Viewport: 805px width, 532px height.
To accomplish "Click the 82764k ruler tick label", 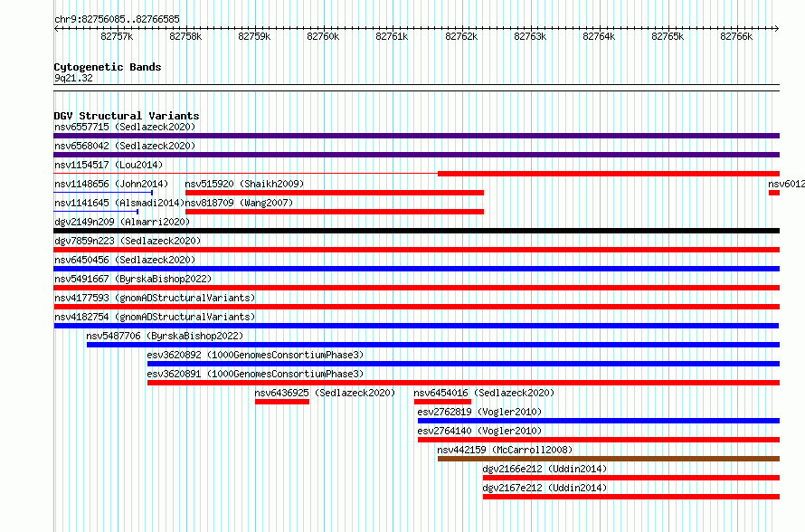I will point(599,36).
